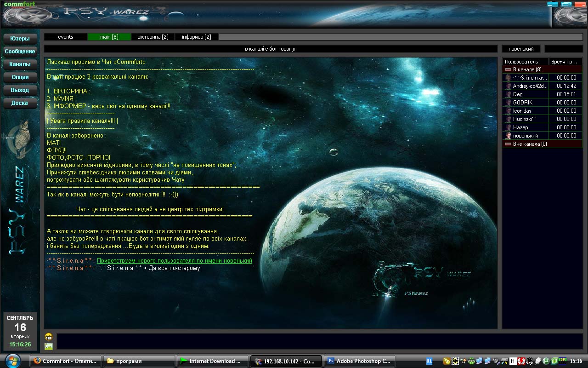
Task: Open the 'Каналы' sidebar button
Action: click(x=20, y=64)
